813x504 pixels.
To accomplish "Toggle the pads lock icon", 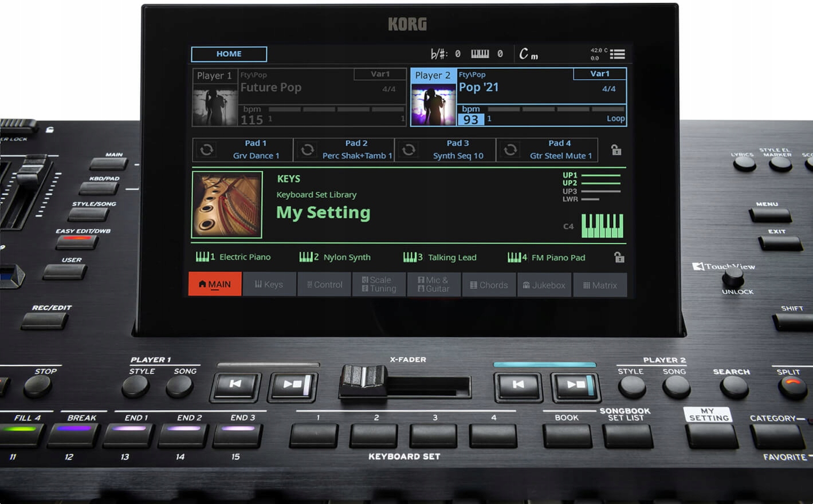I will (616, 150).
